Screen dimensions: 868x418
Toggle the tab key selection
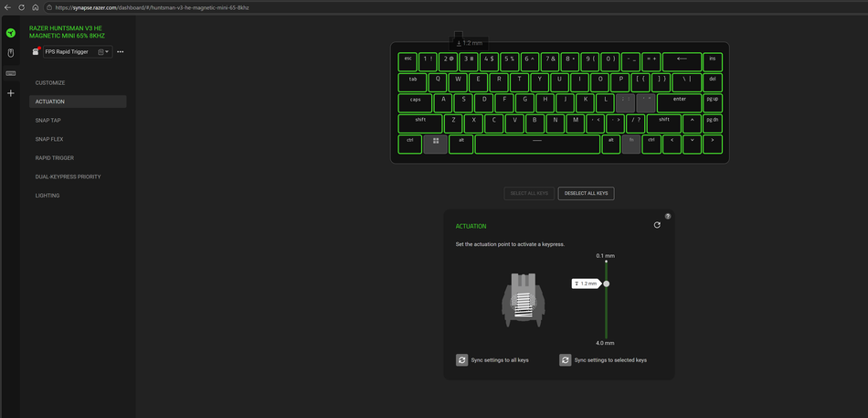pos(413,82)
